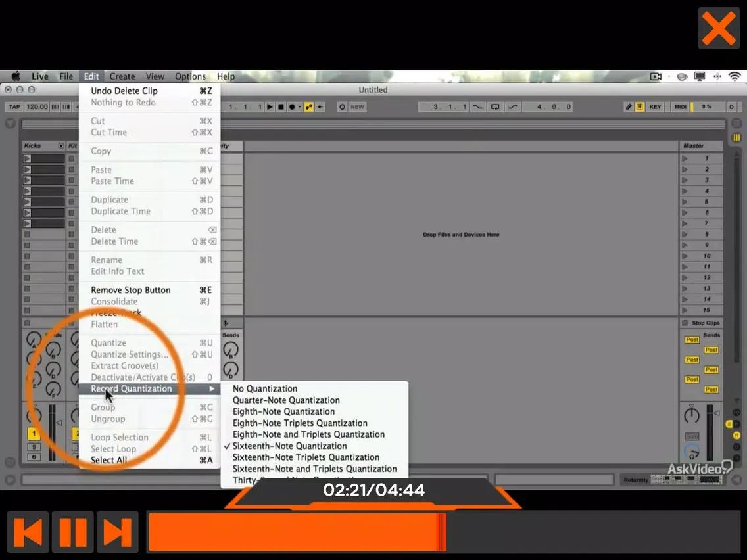The height and width of the screenshot is (560, 747).
Task: Click Kicks track activator button 1
Action: [34, 433]
